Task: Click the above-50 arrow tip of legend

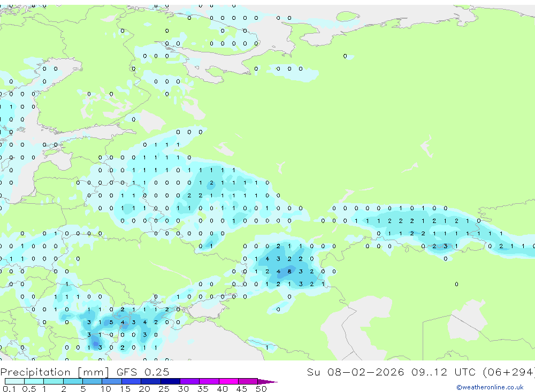Action: click(x=267, y=382)
